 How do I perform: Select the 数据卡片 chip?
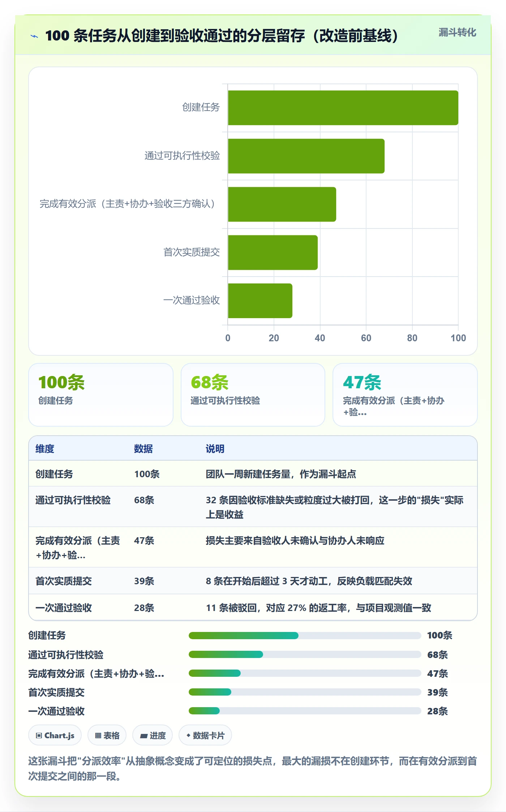205,735
